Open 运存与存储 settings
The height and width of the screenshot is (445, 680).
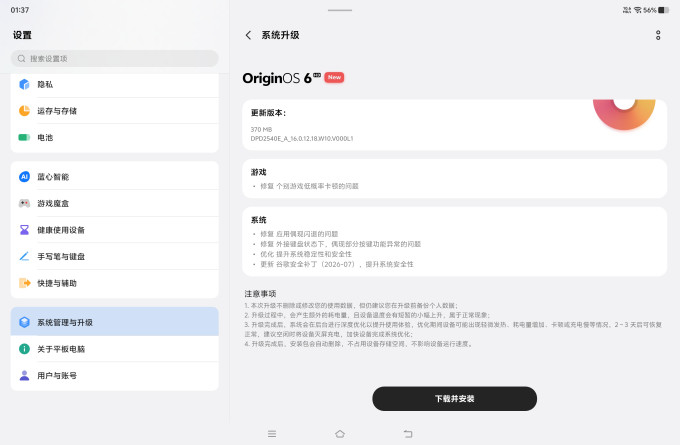click(114, 111)
